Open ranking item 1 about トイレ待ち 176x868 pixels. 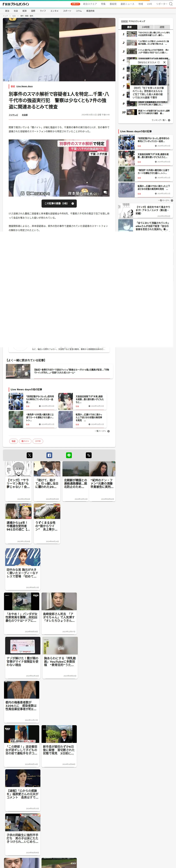(145, 34)
